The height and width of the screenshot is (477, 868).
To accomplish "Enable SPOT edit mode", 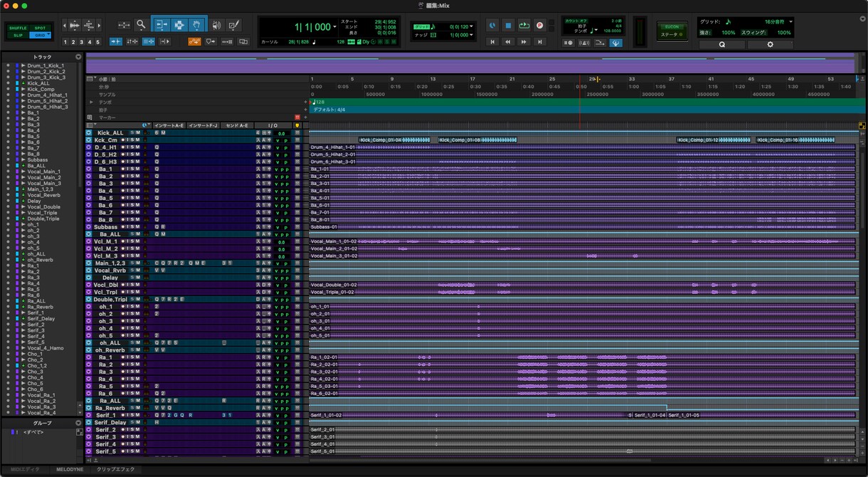I will pyautogui.click(x=40, y=28).
